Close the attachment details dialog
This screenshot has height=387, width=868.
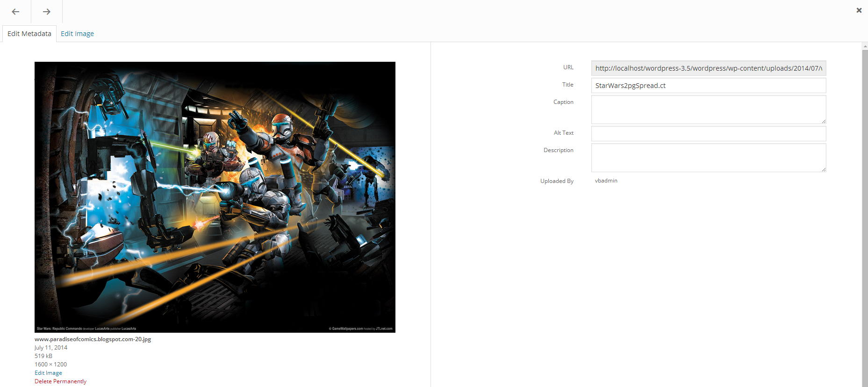point(859,10)
